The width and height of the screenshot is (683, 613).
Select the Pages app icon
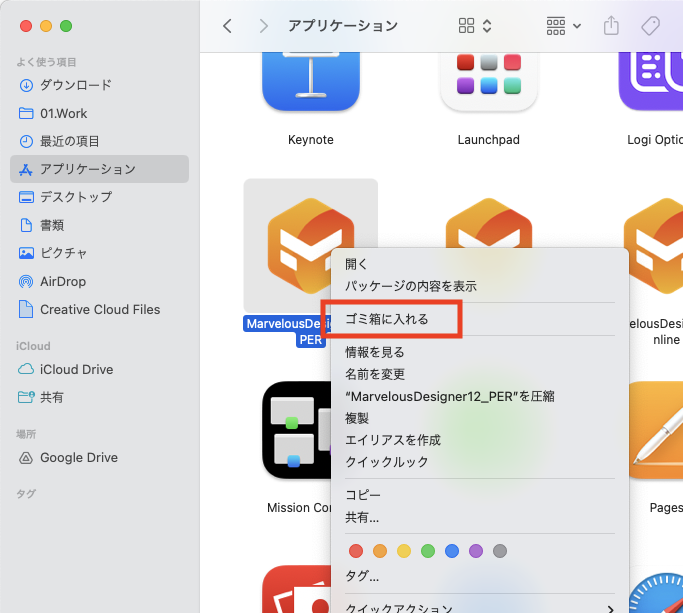tap(656, 430)
